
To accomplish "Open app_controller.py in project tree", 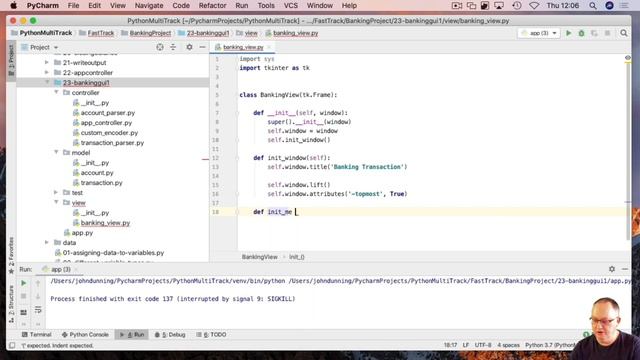I will 106,123.
